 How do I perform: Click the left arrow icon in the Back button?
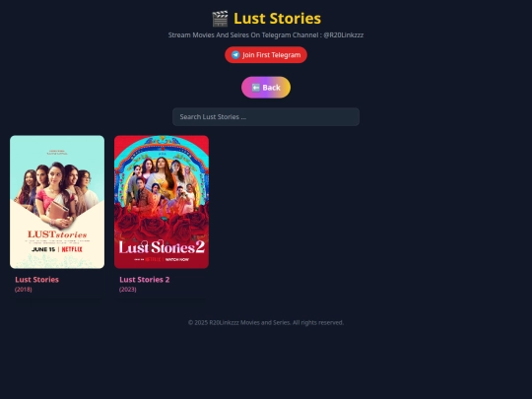point(256,88)
